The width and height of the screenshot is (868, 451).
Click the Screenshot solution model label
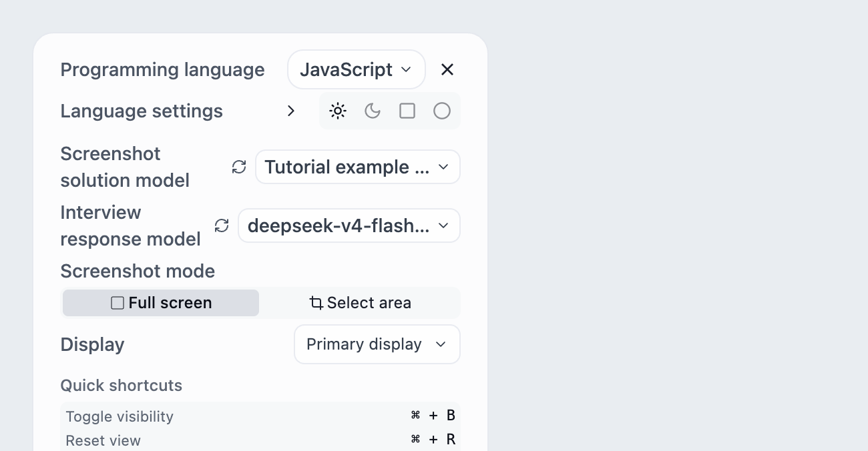125,167
